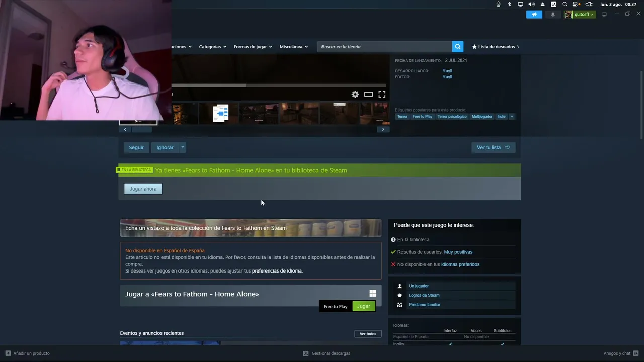644x362 pixels.
Task: Open Muy positivas reviews link
Action: point(458,252)
